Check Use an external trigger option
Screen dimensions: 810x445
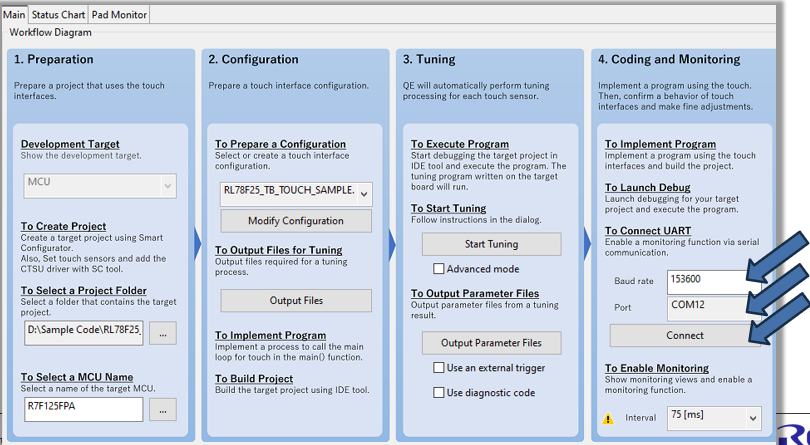(439, 368)
